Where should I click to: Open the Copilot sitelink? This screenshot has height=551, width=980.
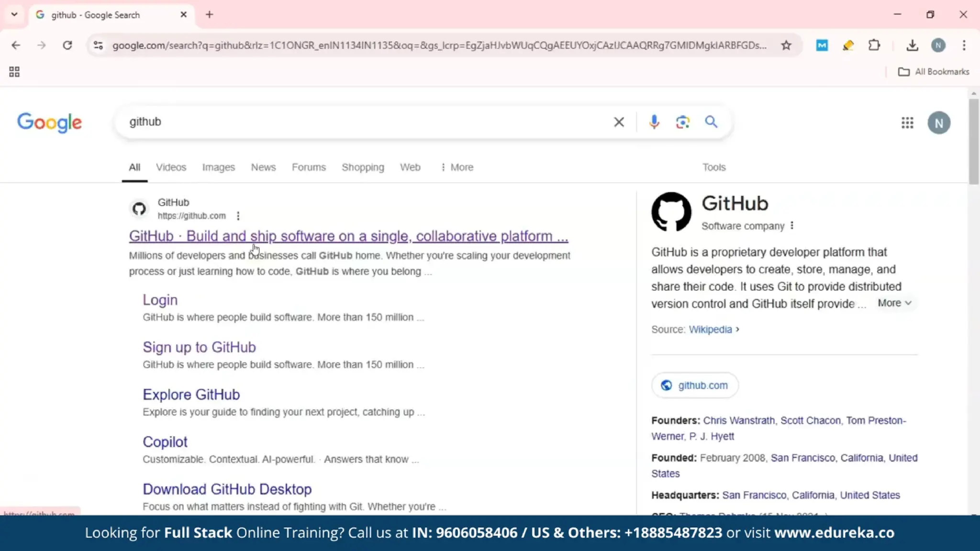click(165, 442)
